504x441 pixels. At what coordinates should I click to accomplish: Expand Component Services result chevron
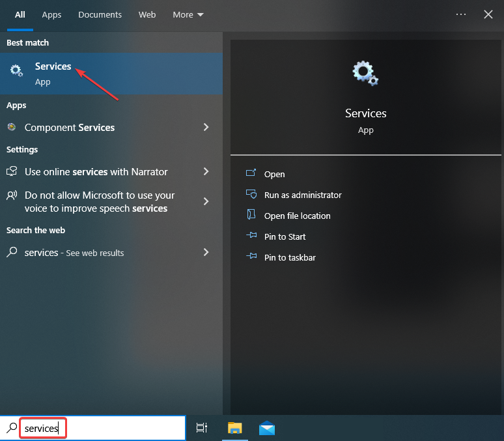pyautogui.click(x=206, y=127)
